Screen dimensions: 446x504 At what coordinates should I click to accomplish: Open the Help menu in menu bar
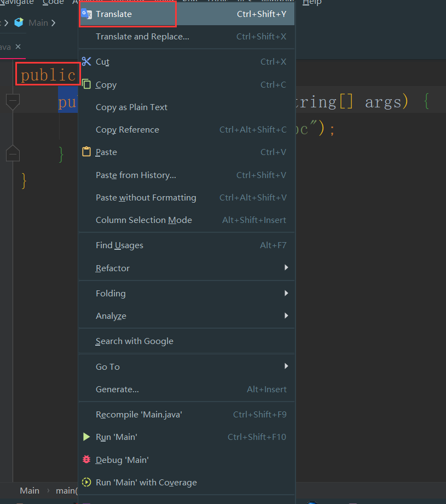(x=312, y=3)
